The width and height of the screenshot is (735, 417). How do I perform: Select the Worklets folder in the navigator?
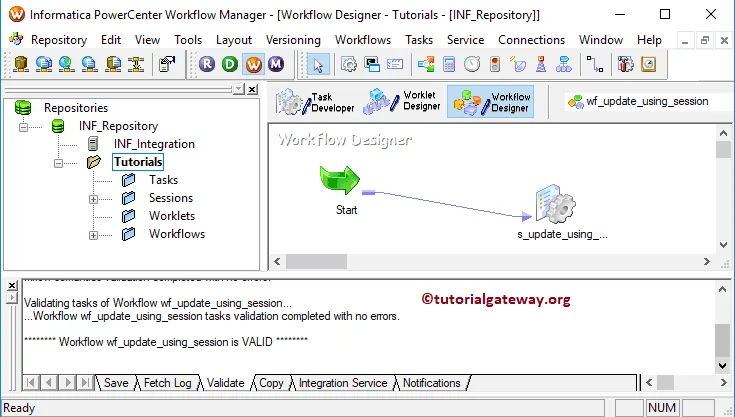pos(172,216)
